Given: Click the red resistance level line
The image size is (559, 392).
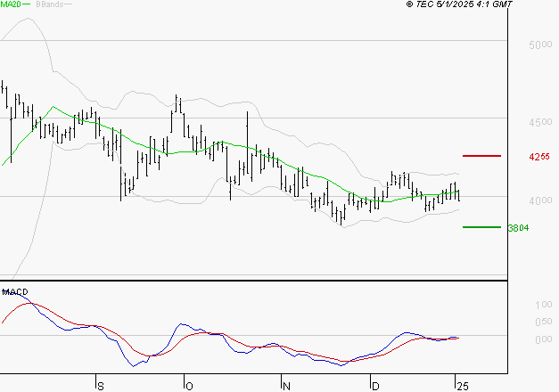Looking at the screenshot, I should pyautogui.click(x=481, y=156).
